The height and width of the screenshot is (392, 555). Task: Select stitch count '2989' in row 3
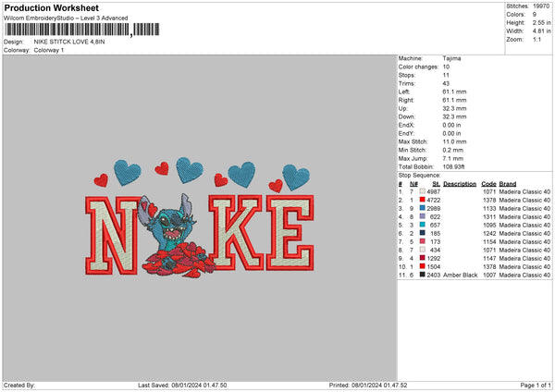pyautogui.click(x=434, y=208)
